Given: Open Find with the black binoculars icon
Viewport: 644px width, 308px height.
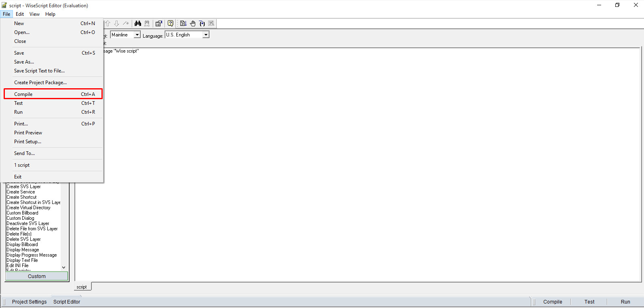Looking at the screenshot, I should 138,23.
